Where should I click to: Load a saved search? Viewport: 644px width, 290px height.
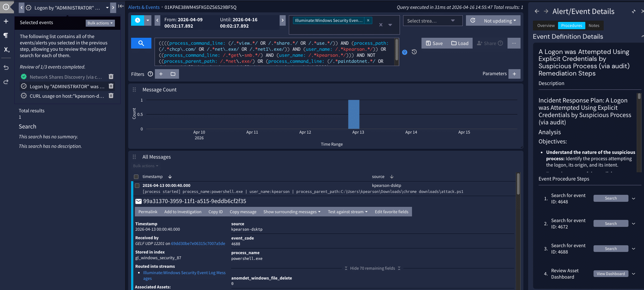460,43
